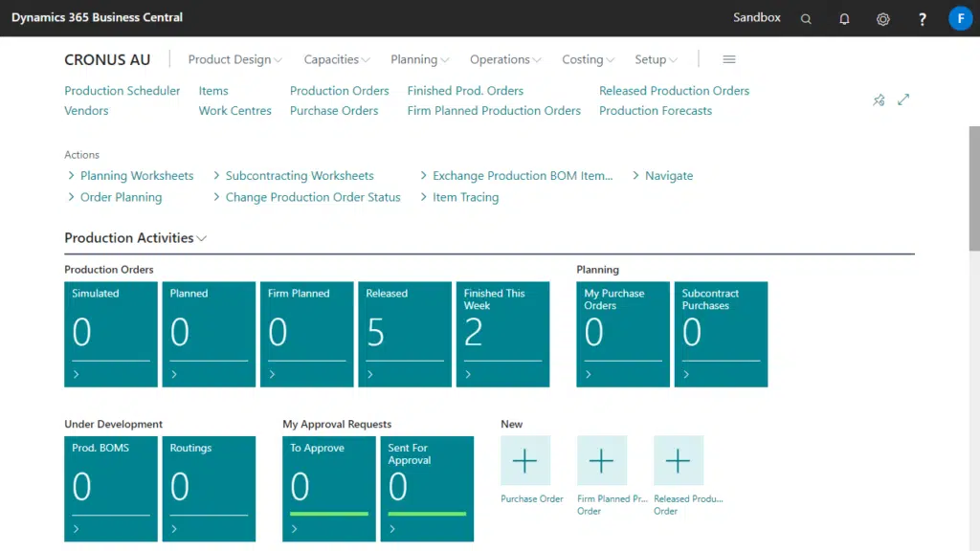The width and height of the screenshot is (980, 551).
Task: Open the Production Scheduler link
Action: (122, 91)
